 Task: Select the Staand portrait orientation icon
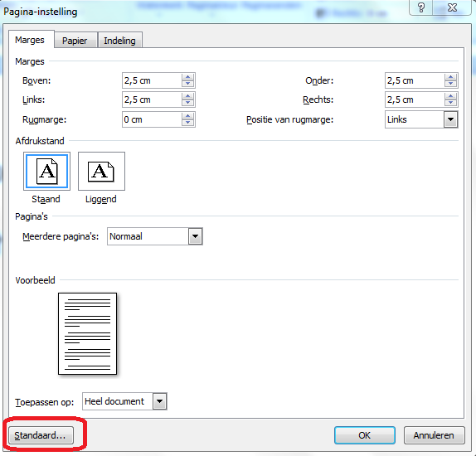coord(46,172)
